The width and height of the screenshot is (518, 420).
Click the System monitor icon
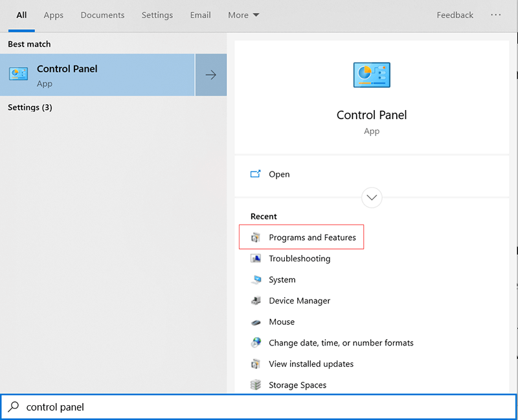click(256, 280)
